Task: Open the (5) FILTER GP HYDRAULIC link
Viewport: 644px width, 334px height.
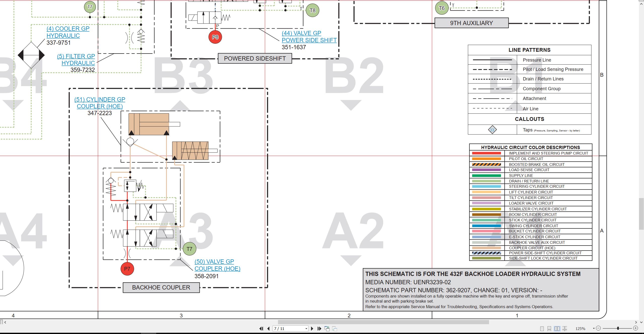Action: click(x=76, y=60)
